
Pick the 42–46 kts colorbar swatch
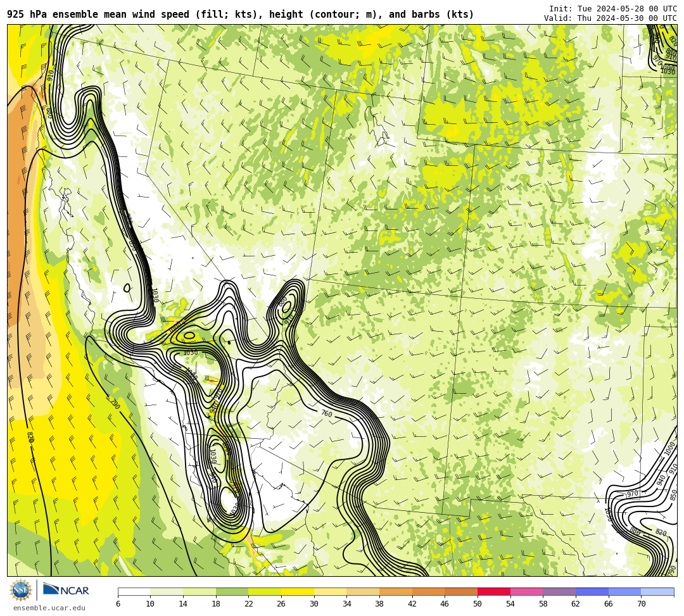428,591
